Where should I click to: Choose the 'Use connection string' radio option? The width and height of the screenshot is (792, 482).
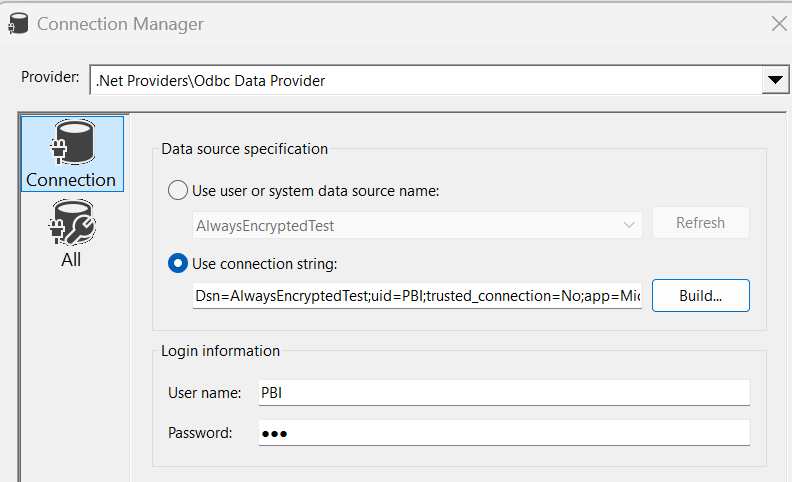coord(178,263)
